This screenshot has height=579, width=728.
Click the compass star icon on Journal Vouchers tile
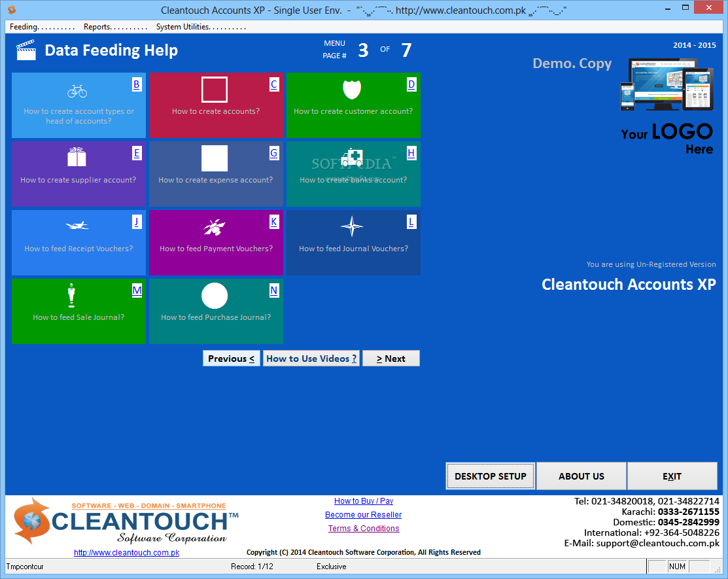(x=352, y=226)
